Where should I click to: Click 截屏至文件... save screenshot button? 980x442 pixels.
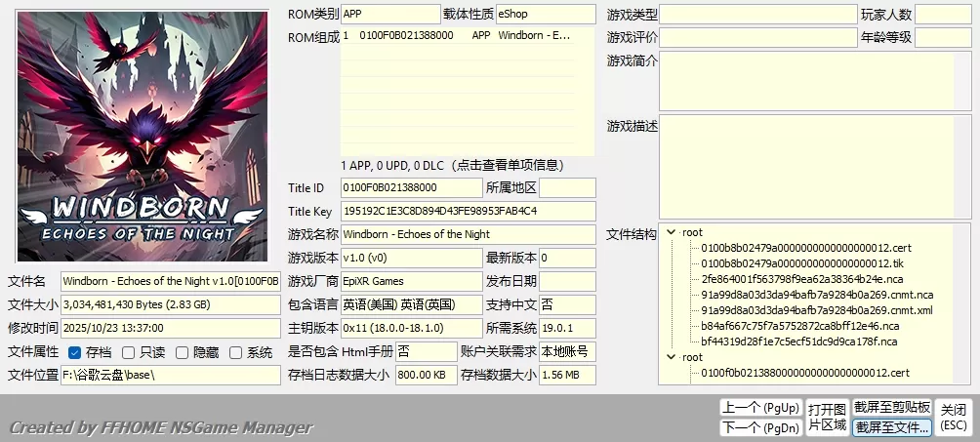pyautogui.click(x=892, y=427)
